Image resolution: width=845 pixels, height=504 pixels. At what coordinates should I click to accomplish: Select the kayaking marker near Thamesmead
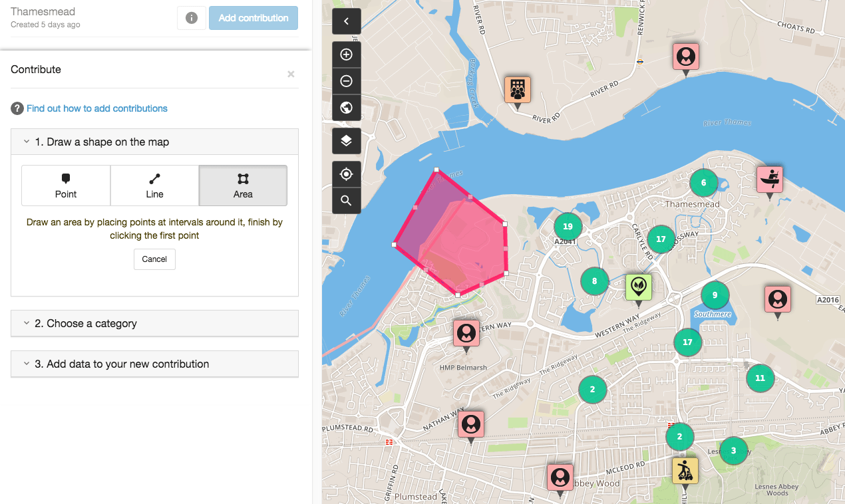pos(769,178)
